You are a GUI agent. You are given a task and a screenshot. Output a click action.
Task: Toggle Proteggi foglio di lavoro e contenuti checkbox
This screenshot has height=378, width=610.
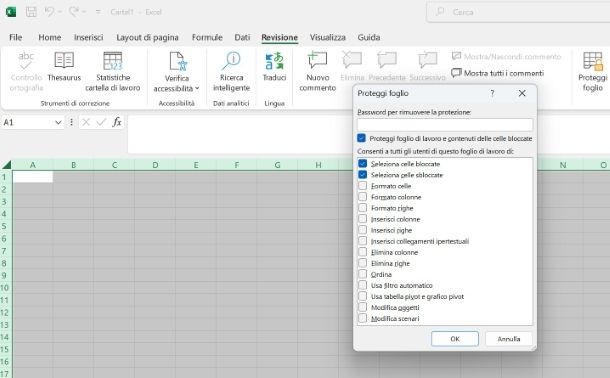[x=361, y=138]
